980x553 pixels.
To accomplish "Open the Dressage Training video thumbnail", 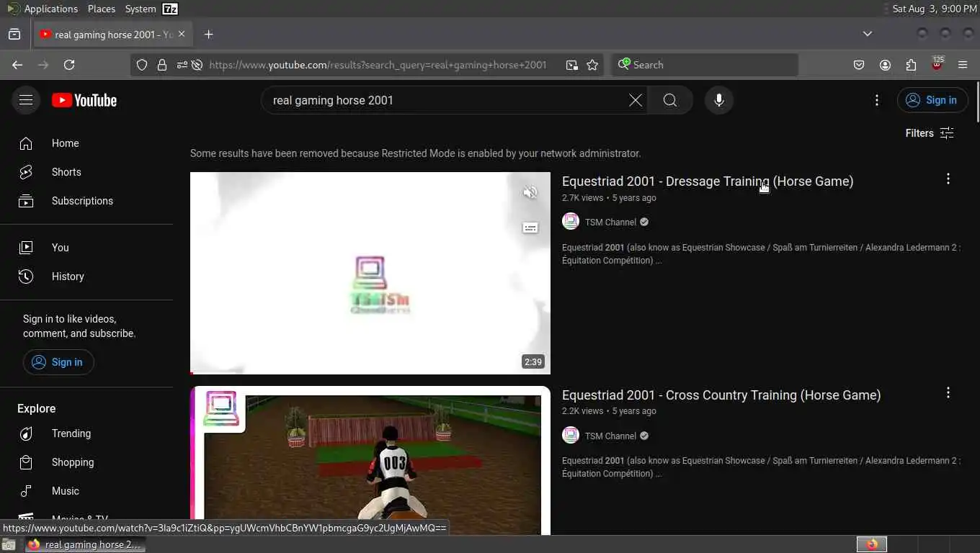I will 370,273.
